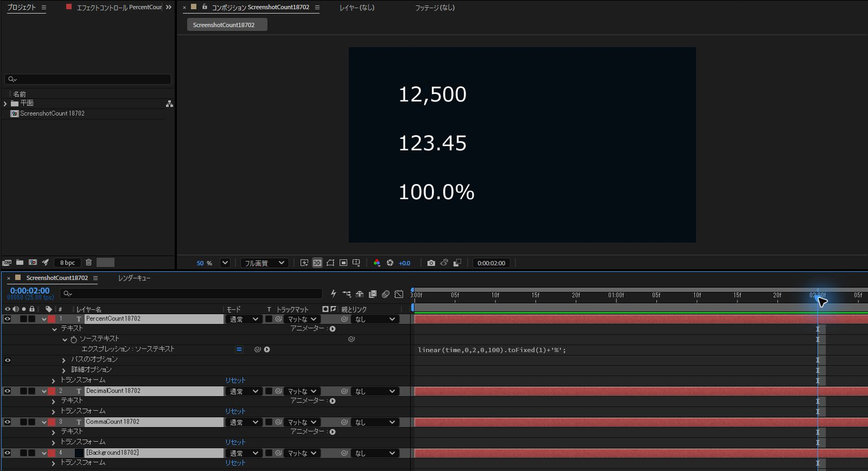
Task: Expand 詳細オプション under PercentCount18702
Action: tap(64, 371)
